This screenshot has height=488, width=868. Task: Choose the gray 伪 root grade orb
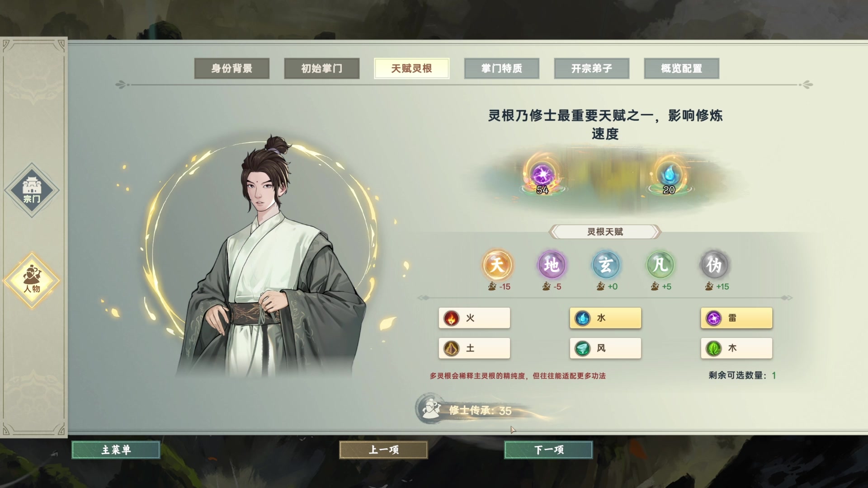click(714, 265)
